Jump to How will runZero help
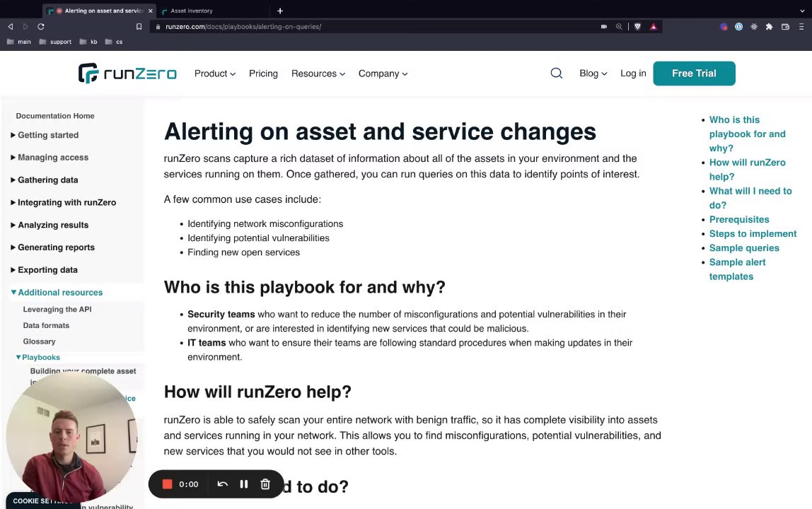 [747, 170]
